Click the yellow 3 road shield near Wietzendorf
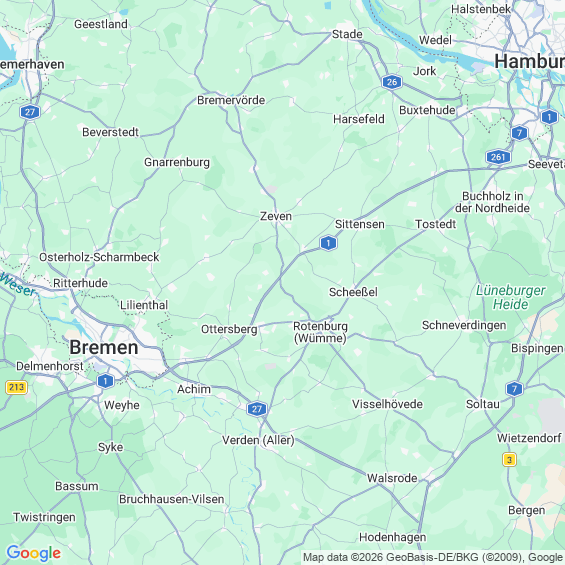This screenshot has width=565, height=565. point(509,460)
